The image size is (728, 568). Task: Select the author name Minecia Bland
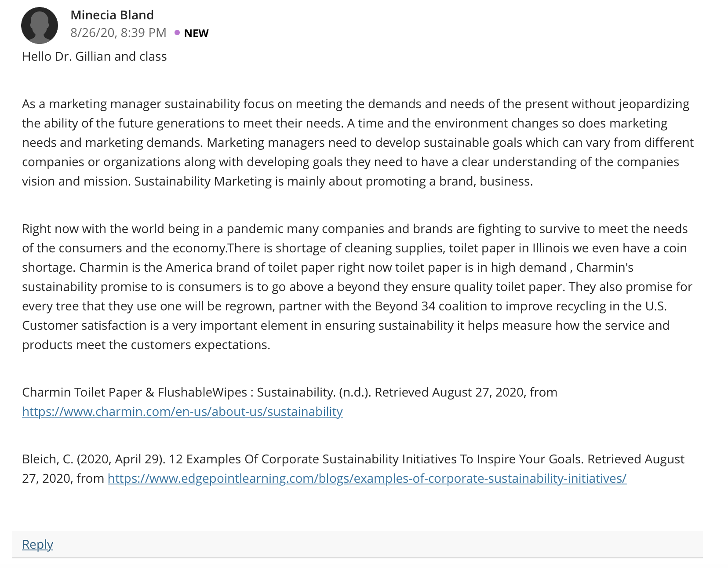(112, 15)
